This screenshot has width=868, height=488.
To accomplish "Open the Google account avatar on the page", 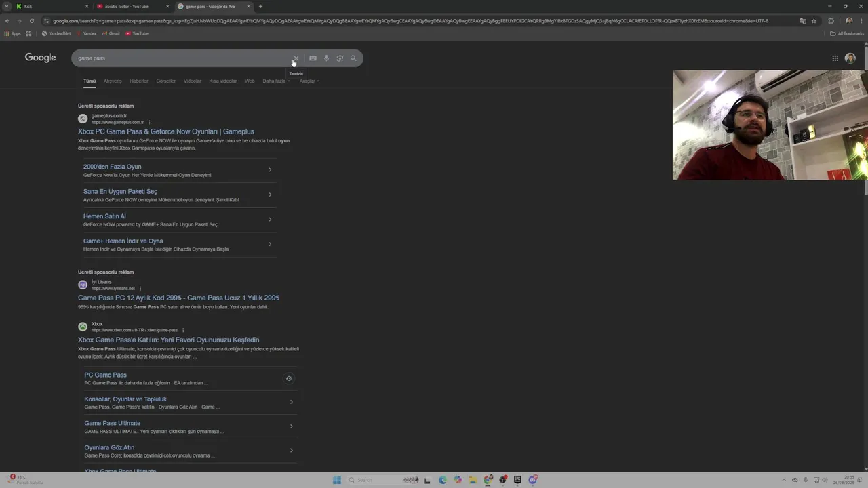I will pos(850,58).
